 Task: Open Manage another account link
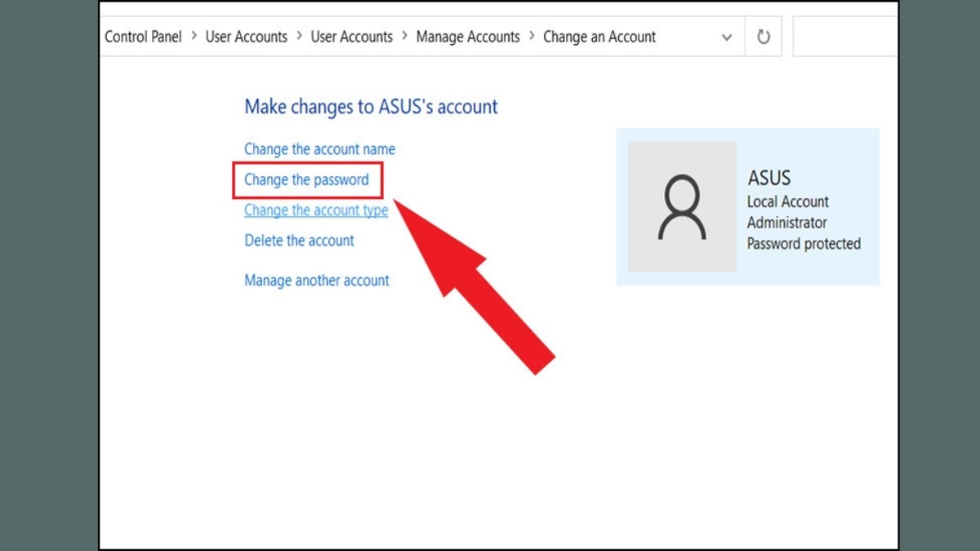click(317, 280)
